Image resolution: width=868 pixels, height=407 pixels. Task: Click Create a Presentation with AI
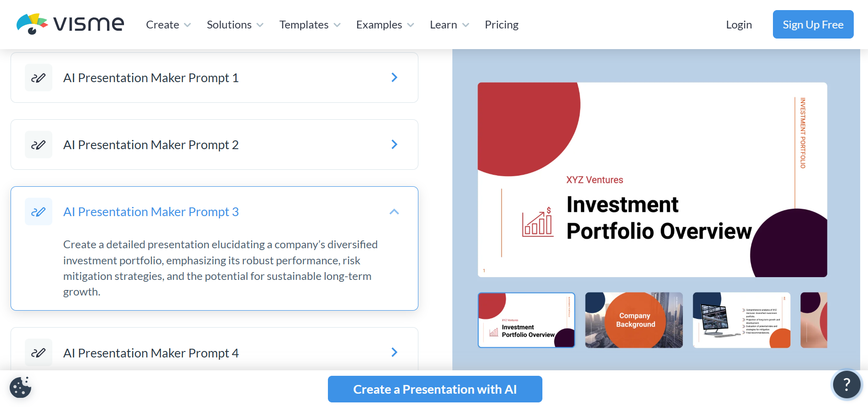(x=434, y=389)
